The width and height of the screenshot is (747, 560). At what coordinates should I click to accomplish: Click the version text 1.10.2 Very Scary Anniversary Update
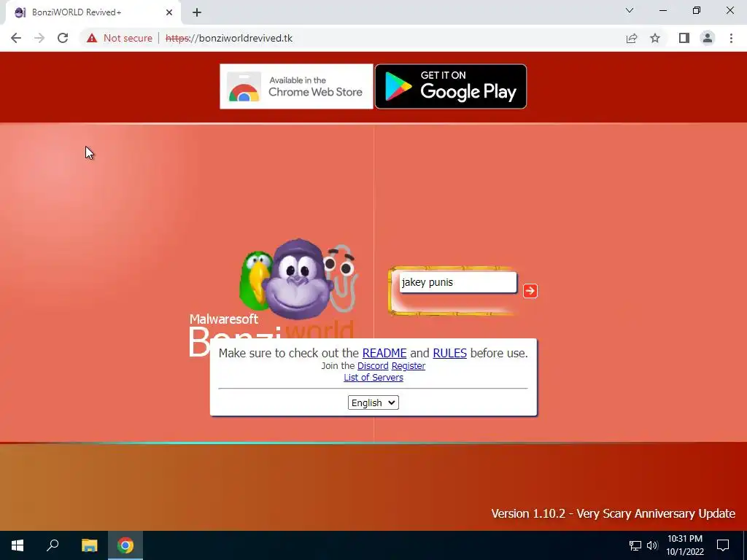pyautogui.click(x=613, y=514)
